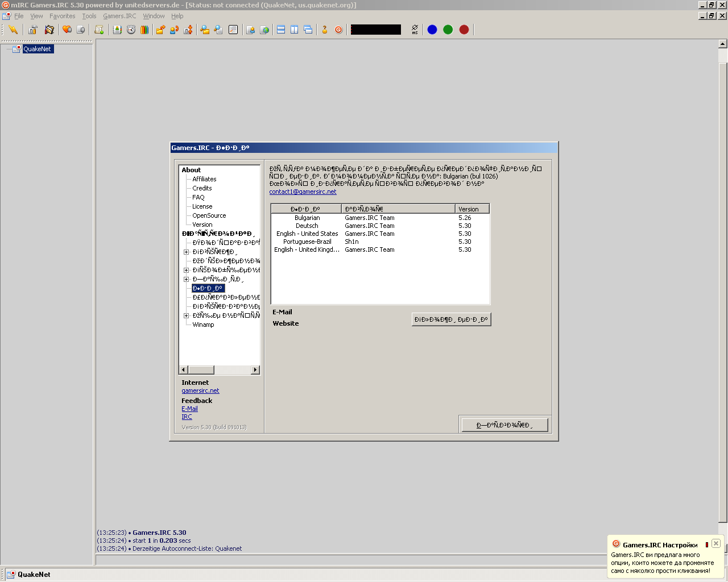
Task: Click the lag meter ms icon
Action: pos(415,30)
